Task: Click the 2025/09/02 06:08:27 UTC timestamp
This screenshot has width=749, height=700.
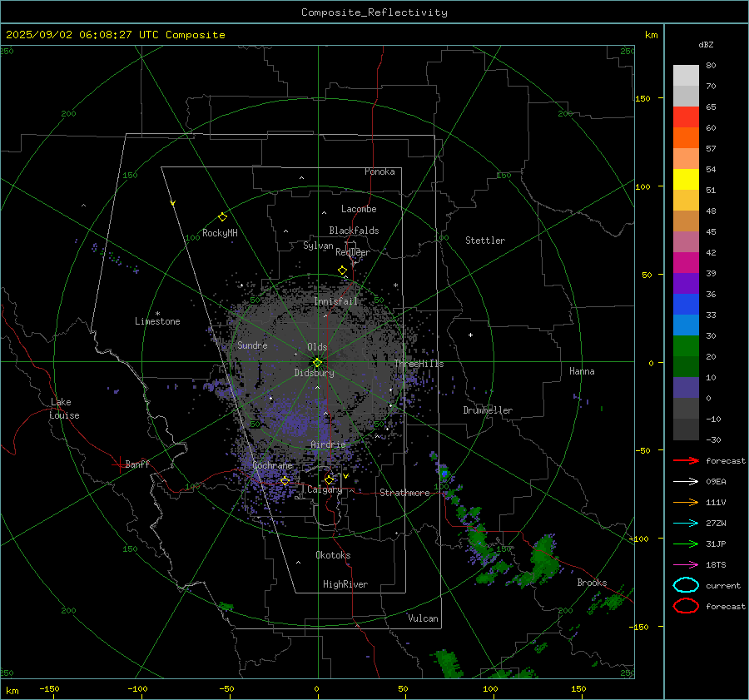Action: pyautogui.click(x=82, y=35)
